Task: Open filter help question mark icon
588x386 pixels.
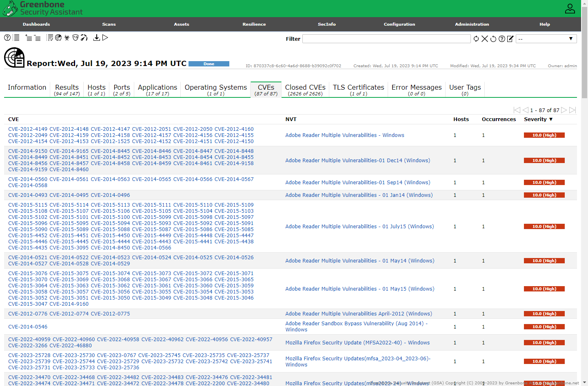Action: tap(502, 39)
